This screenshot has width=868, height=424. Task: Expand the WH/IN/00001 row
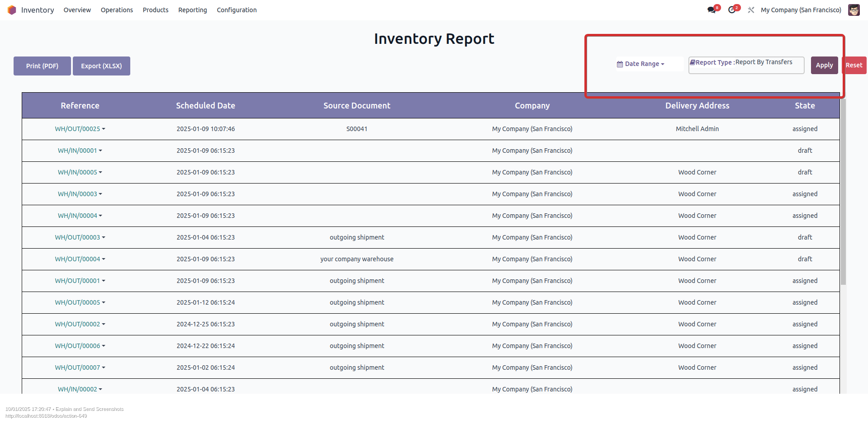pyautogui.click(x=80, y=151)
